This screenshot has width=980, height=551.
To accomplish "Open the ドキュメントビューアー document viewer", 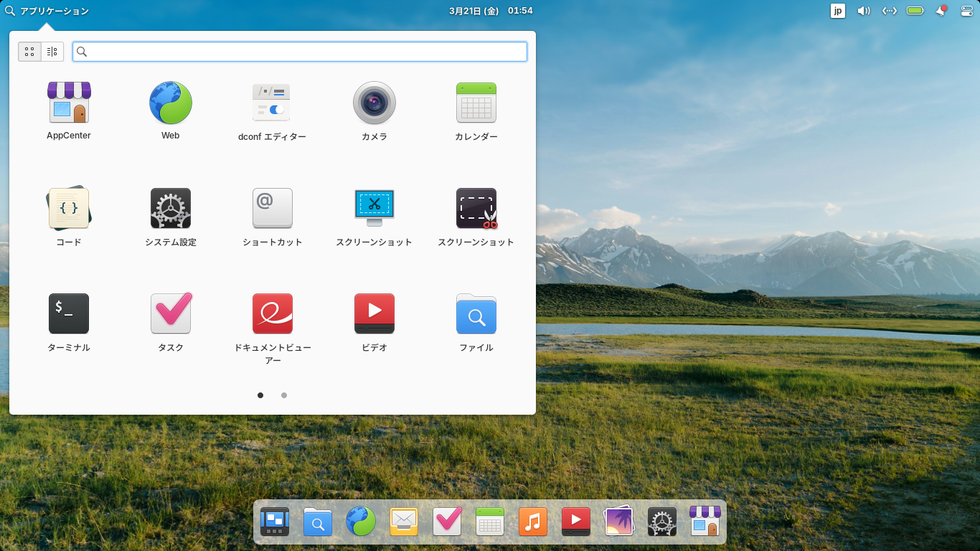I will [x=272, y=314].
